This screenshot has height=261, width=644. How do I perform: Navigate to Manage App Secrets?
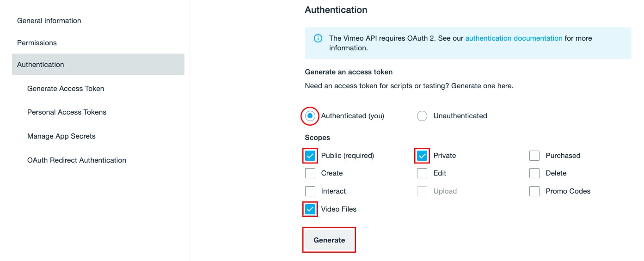pos(61,136)
